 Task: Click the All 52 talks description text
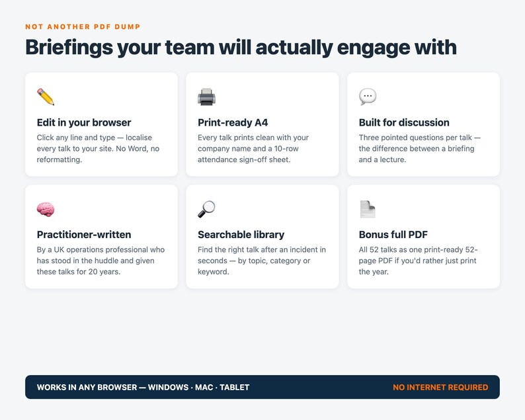click(418, 261)
